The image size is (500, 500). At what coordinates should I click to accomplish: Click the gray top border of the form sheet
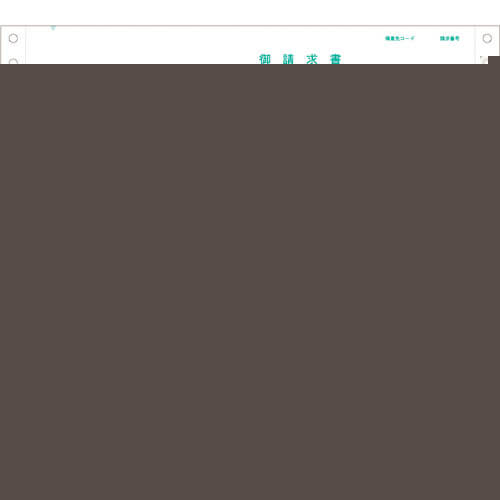click(x=250, y=25)
